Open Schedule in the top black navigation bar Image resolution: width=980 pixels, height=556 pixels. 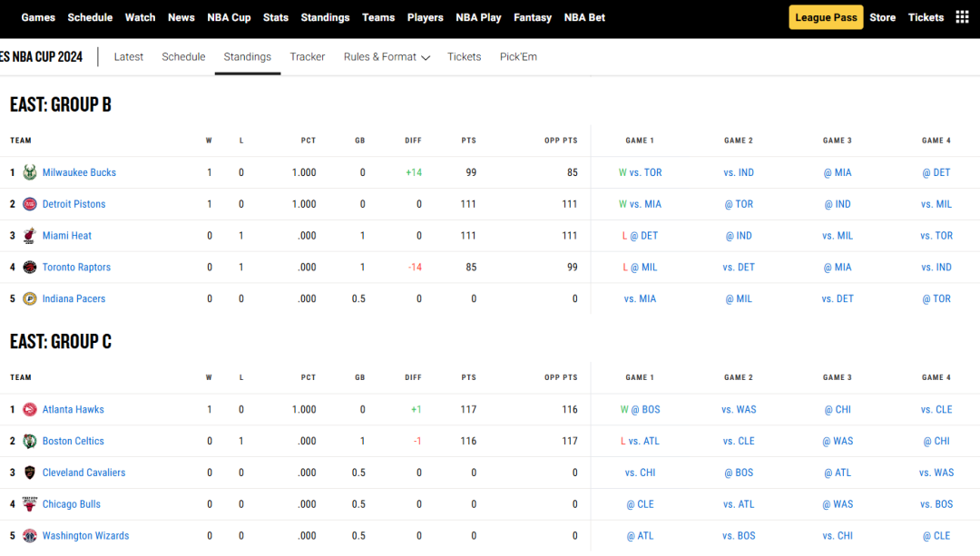[x=90, y=17]
